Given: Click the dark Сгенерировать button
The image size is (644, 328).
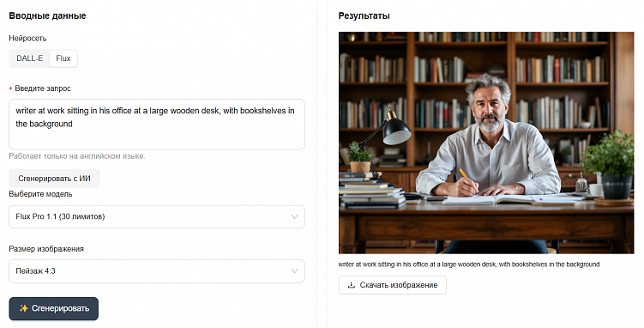Looking at the screenshot, I should 54,309.
